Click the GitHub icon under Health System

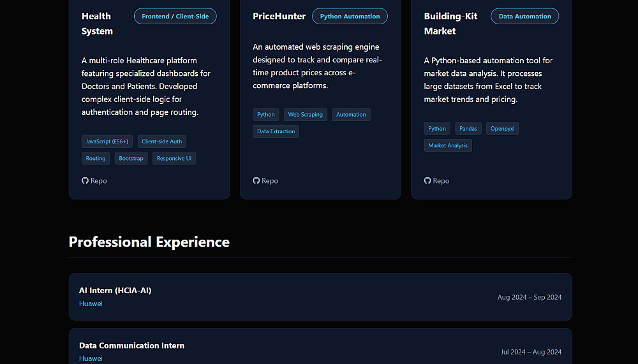click(85, 181)
